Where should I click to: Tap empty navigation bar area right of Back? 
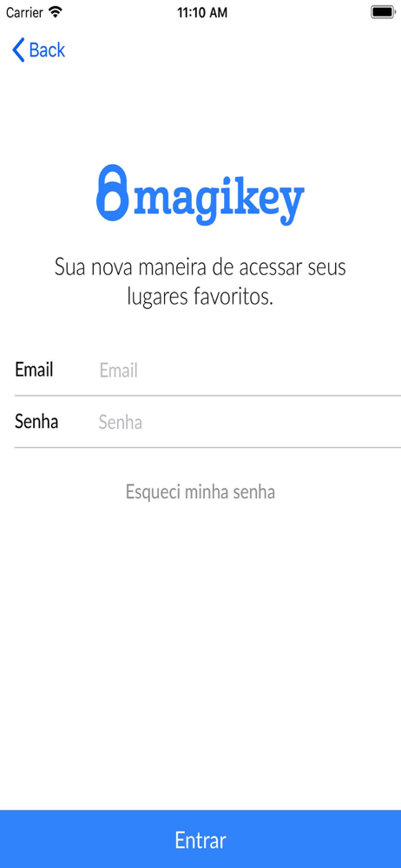tap(233, 49)
